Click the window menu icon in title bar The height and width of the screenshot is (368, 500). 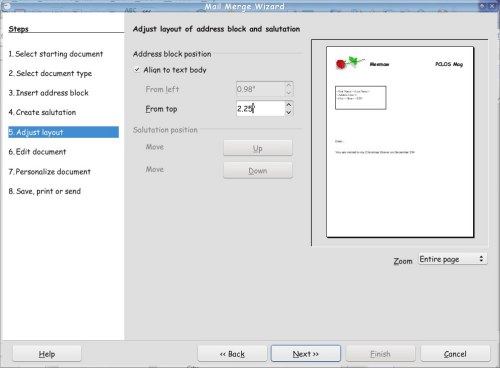(6, 6)
